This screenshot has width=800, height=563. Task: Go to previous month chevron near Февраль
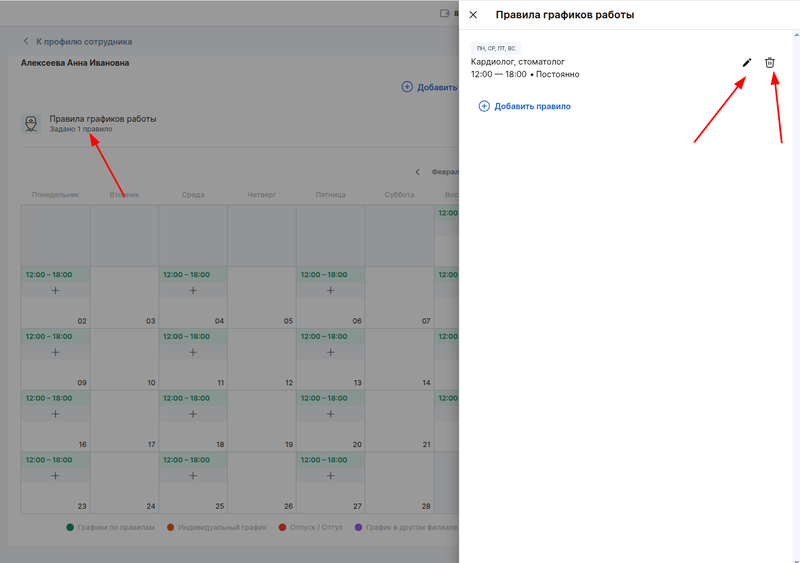[x=417, y=172]
